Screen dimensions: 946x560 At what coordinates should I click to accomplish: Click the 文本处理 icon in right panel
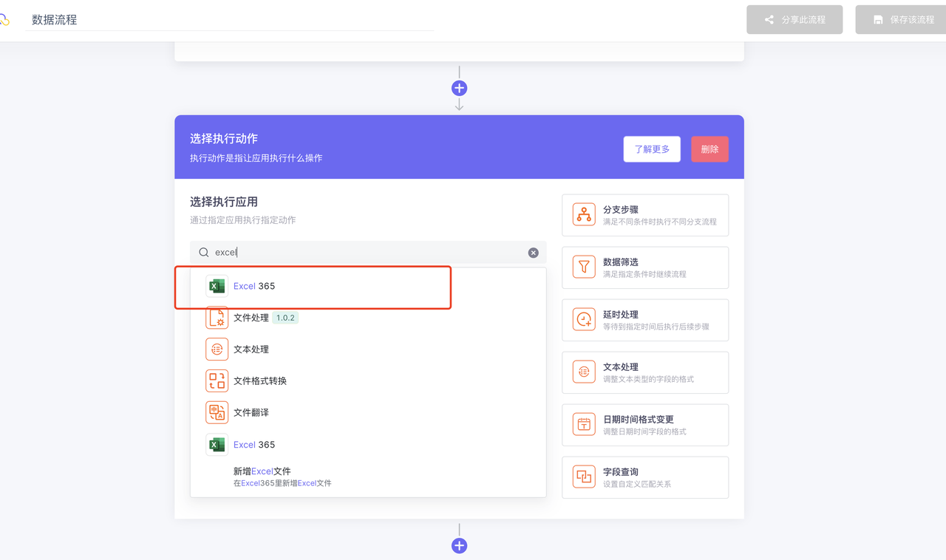click(x=584, y=372)
